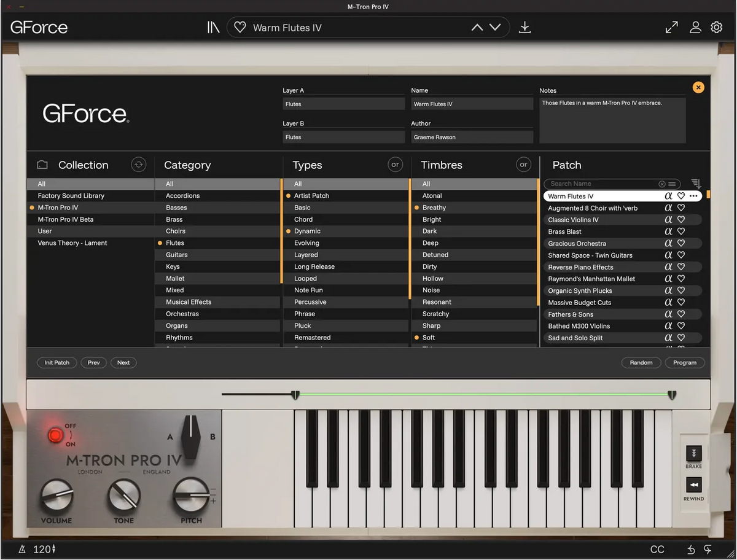
Task: Select M-Tron Pro IV collection
Action: coord(90,208)
